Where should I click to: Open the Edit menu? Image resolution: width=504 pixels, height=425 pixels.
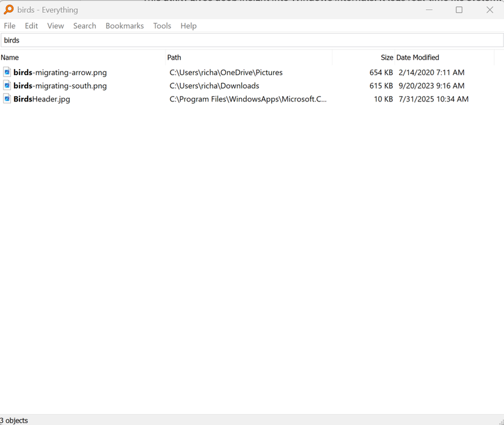pyautogui.click(x=31, y=26)
